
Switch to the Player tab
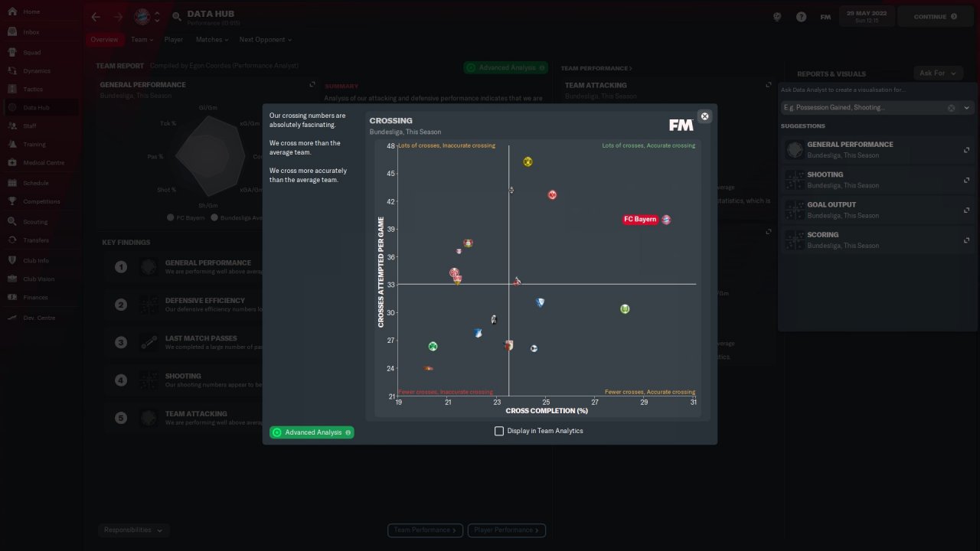click(x=174, y=40)
